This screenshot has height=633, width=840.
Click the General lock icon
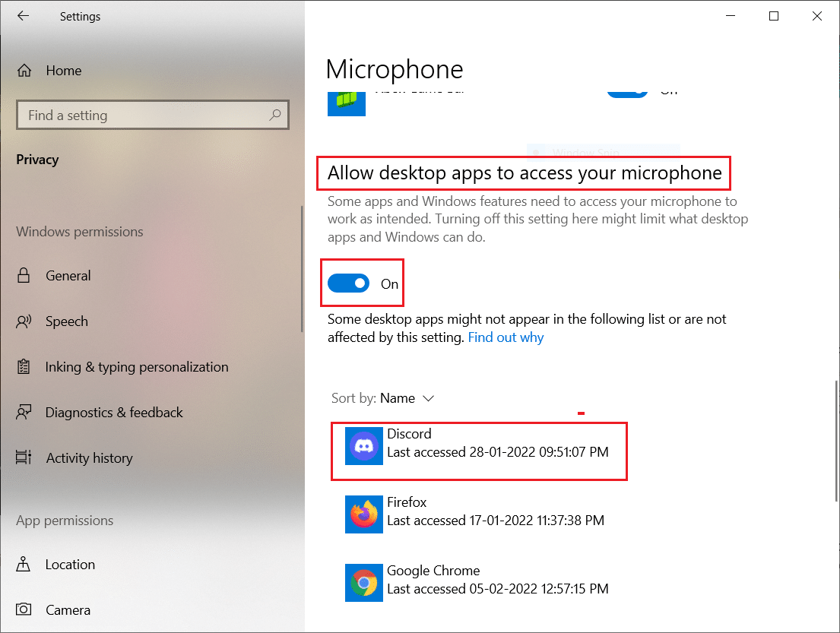pyautogui.click(x=24, y=275)
